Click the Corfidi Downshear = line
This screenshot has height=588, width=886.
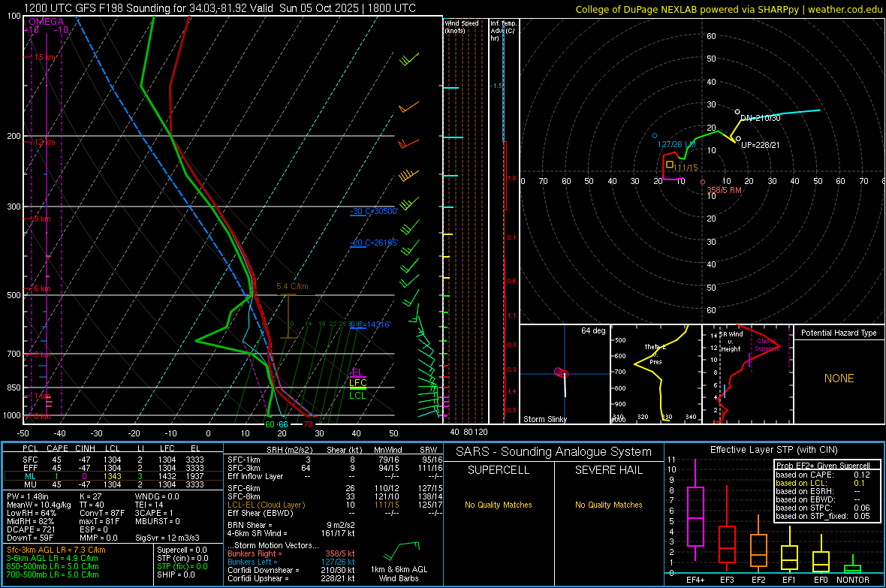point(291,570)
